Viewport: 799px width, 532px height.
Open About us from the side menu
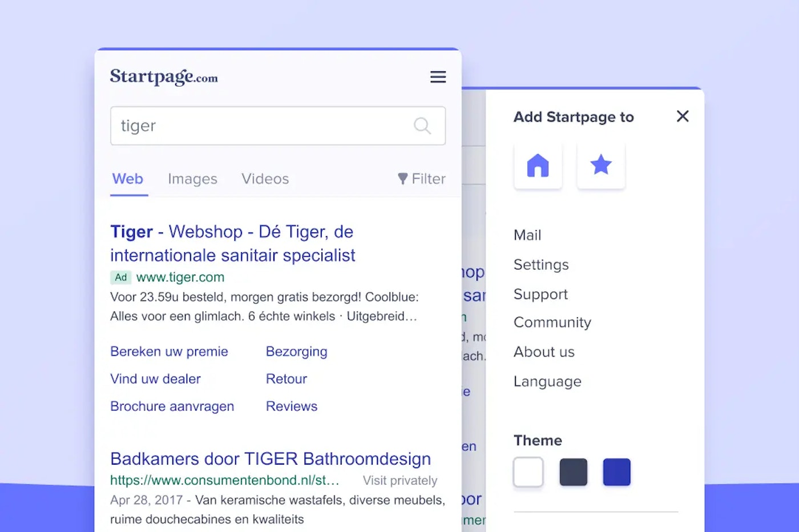click(x=544, y=352)
